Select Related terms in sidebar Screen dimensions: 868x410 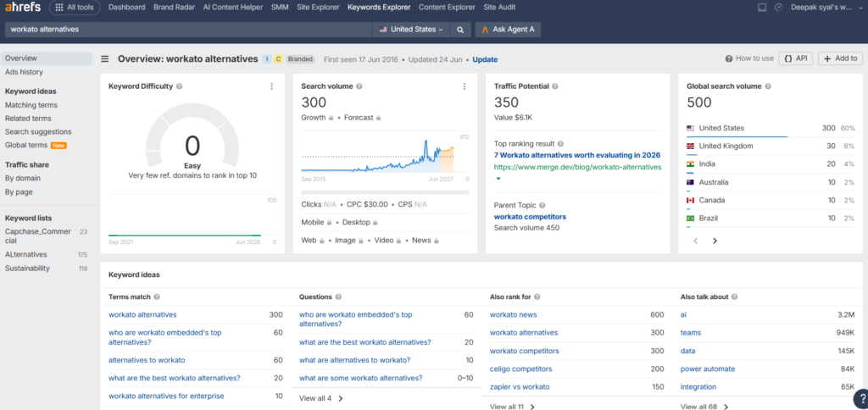tap(28, 119)
